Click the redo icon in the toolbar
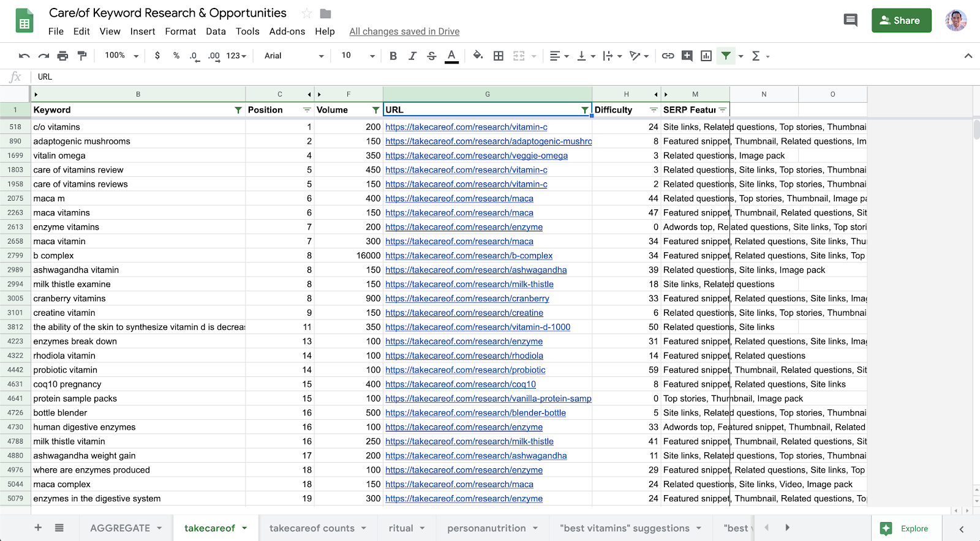Screen dimensions: 980x541 pos(43,56)
